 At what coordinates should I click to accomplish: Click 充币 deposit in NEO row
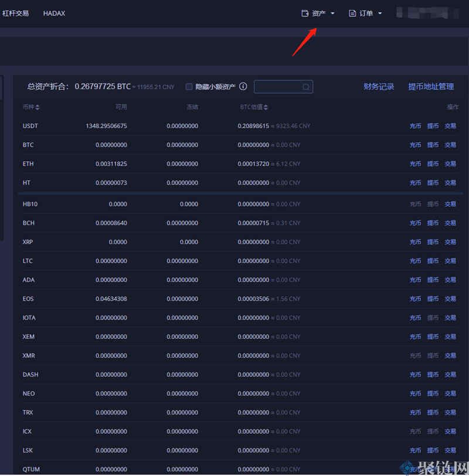click(x=415, y=394)
